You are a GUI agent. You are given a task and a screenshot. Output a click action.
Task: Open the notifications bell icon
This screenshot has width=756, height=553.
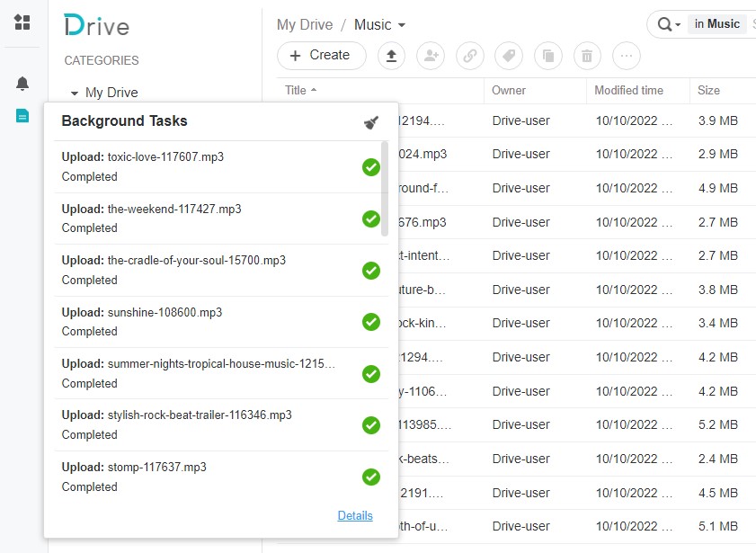(22, 84)
